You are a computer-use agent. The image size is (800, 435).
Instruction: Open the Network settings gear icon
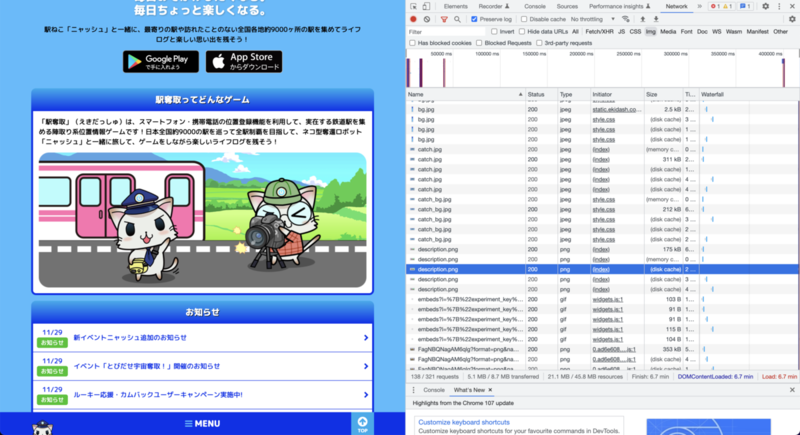[792, 19]
